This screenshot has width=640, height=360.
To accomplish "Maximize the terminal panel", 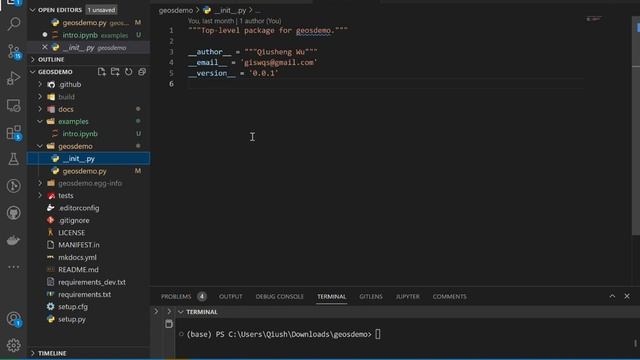I will [x=612, y=296].
